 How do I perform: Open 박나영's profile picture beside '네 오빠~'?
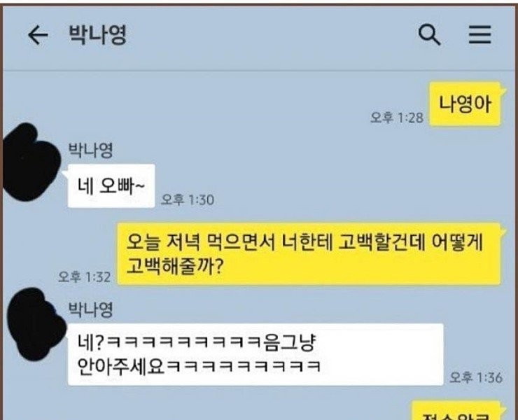tap(30, 162)
